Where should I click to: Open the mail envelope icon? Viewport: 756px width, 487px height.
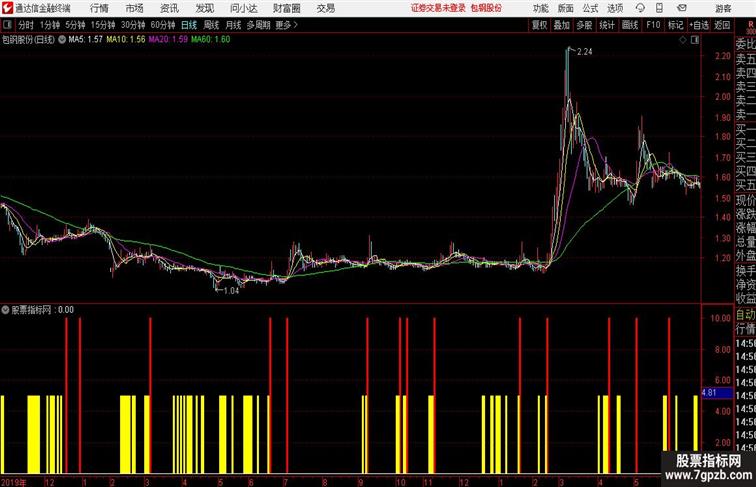tap(681, 8)
